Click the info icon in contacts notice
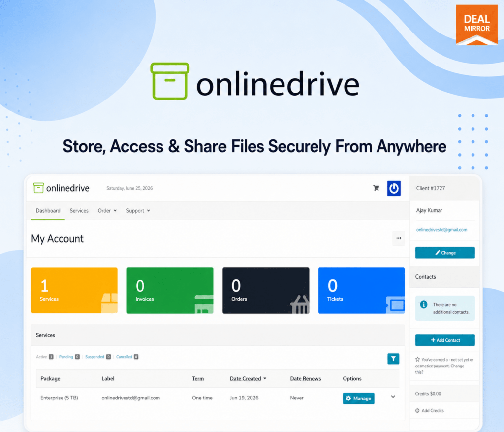 424,304
